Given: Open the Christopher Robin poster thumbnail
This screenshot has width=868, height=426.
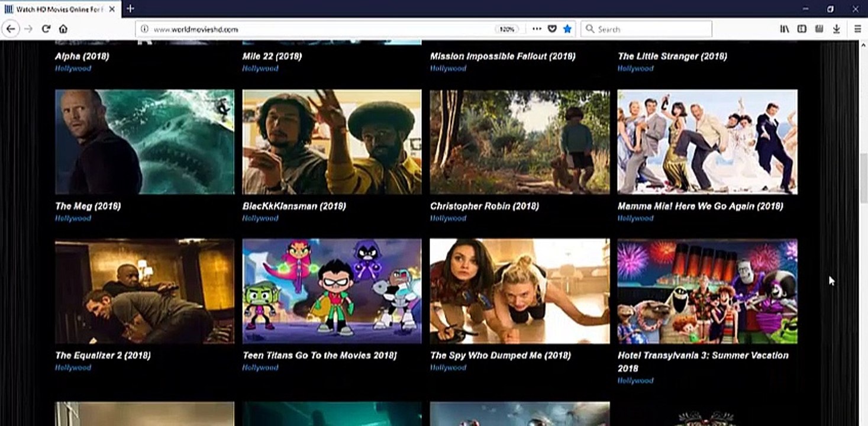Looking at the screenshot, I should tap(519, 142).
